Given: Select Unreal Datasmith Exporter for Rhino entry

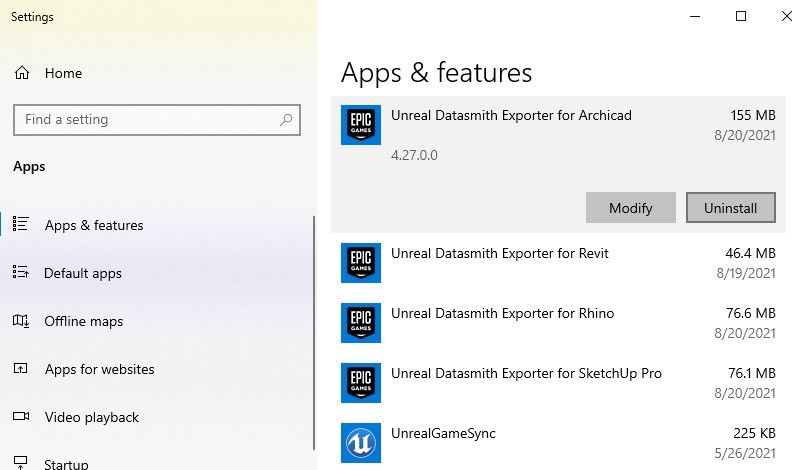Looking at the screenshot, I should (x=502, y=314).
